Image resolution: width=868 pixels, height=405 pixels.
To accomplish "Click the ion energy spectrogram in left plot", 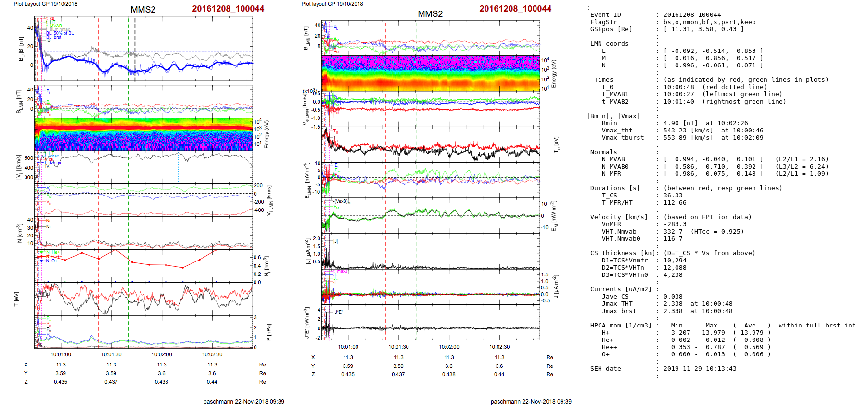I will click(143, 134).
